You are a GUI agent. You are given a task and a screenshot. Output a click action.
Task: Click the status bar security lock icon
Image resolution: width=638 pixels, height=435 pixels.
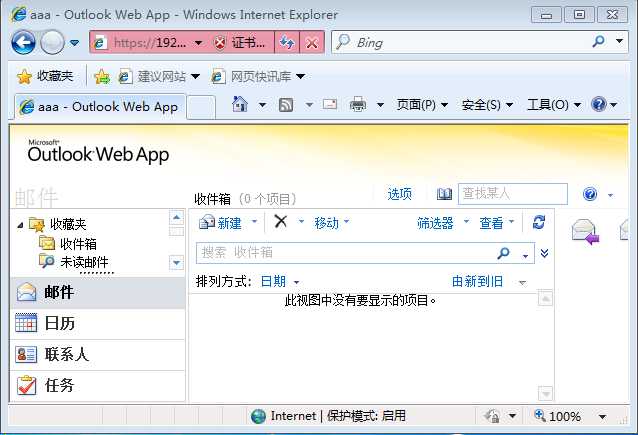coord(492,416)
